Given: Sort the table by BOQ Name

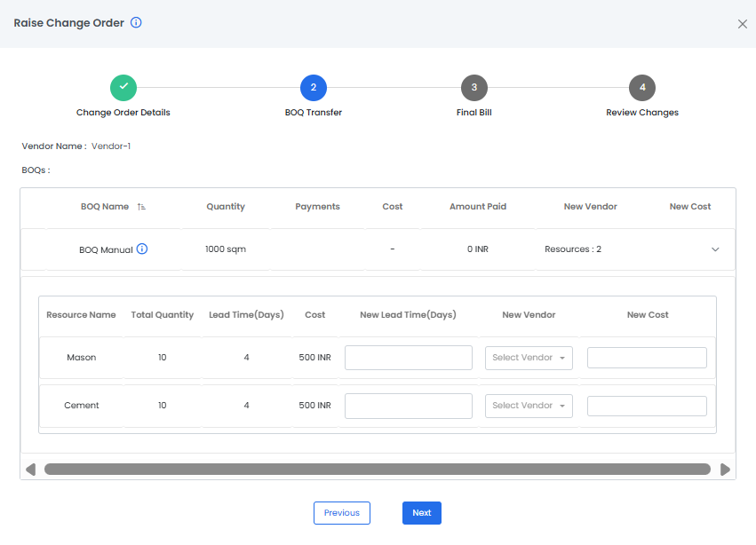Looking at the screenshot, I should 141,207.
